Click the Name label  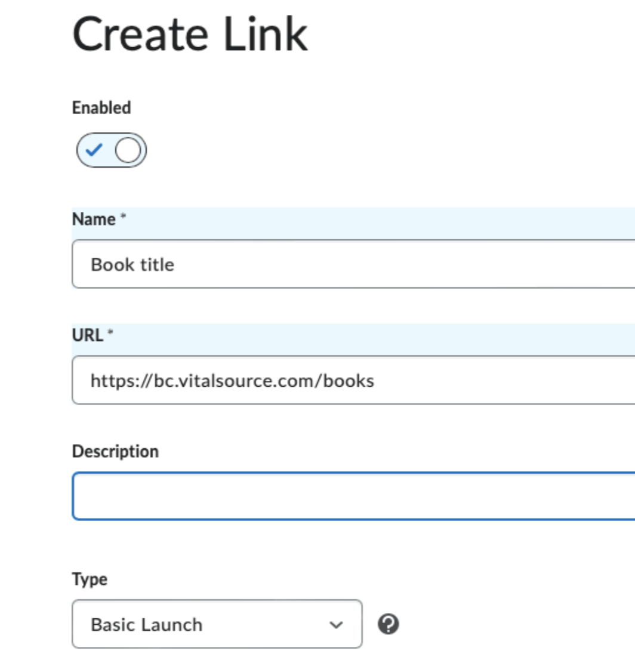94,219
